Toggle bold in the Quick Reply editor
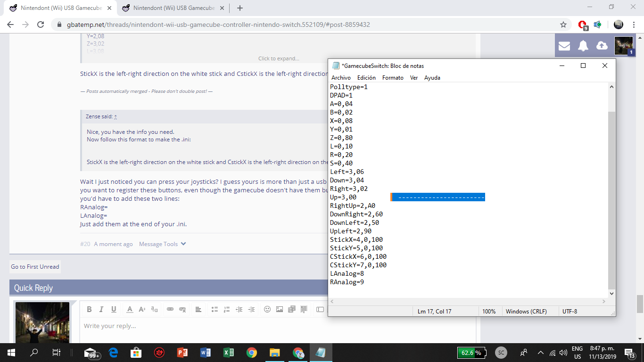 [89, 309]
